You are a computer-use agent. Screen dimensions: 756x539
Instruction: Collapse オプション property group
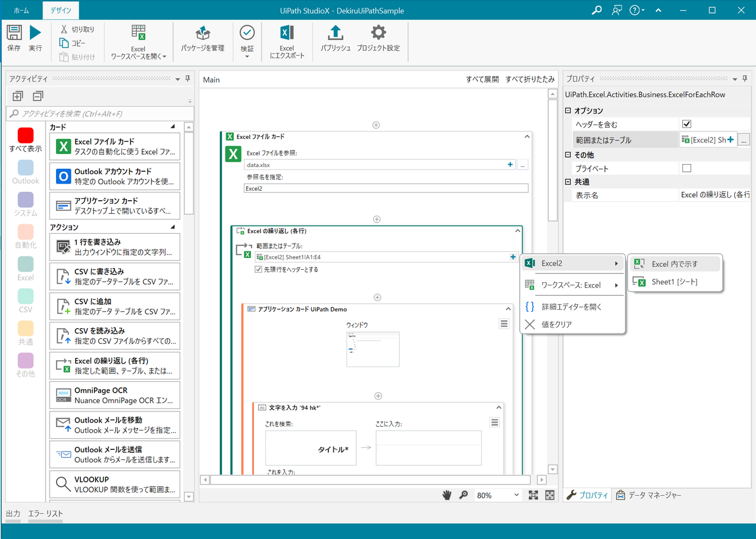tap(568, 111)
